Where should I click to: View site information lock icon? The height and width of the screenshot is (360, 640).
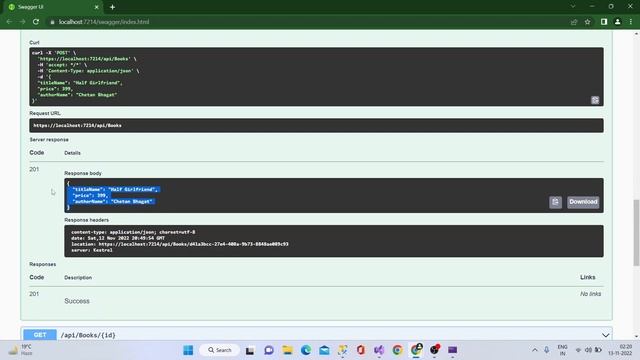[52, 22]
